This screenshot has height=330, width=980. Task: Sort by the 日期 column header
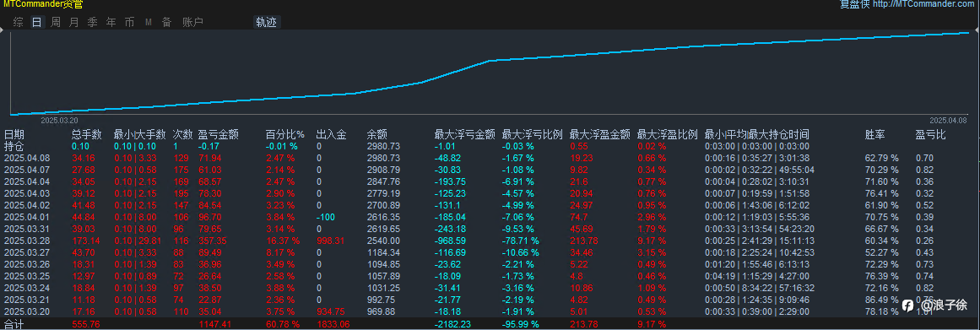click(14, 134)
